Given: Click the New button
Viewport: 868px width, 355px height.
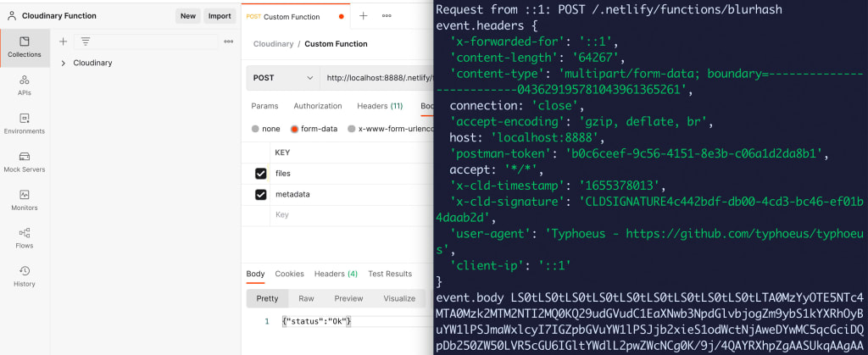Looking at the screenshot, I should click(188, 16).
